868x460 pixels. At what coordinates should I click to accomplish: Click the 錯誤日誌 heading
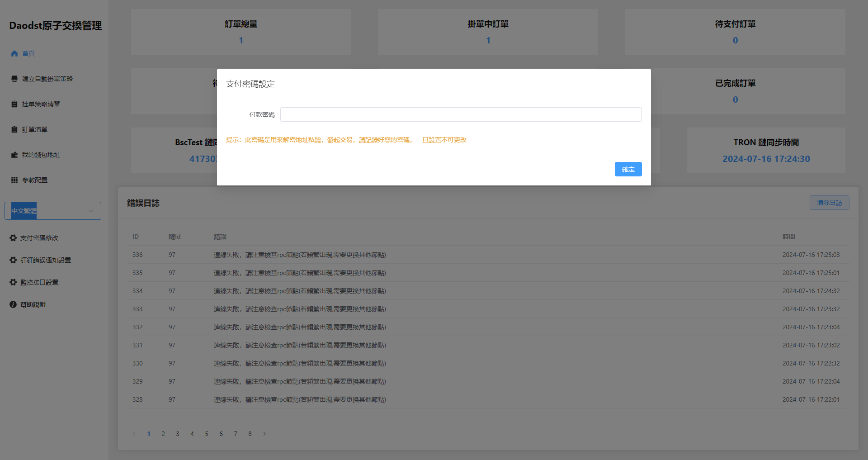[143, 203]
